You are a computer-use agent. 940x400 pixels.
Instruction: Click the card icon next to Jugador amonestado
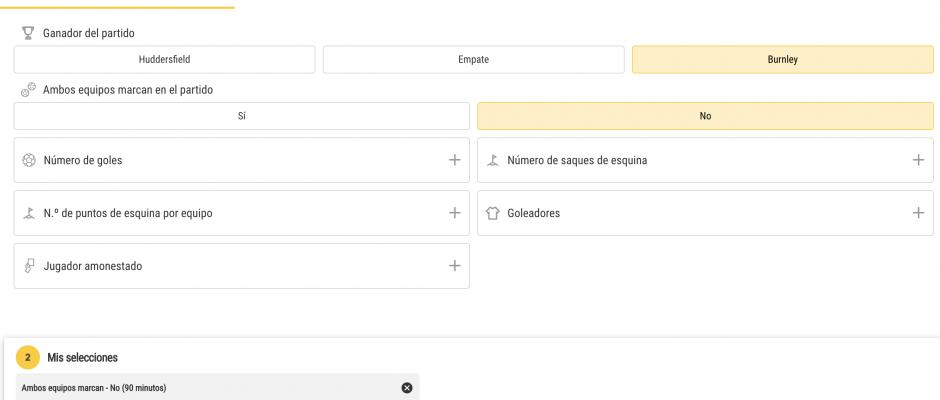click(29, 266)
